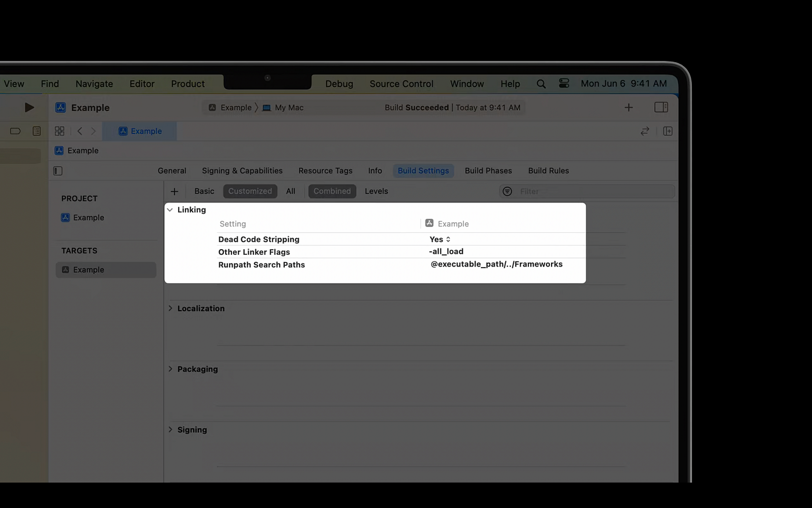Select the Runpath Search Paths row
This screenshot has height=508, width=812.
point(401,265)
